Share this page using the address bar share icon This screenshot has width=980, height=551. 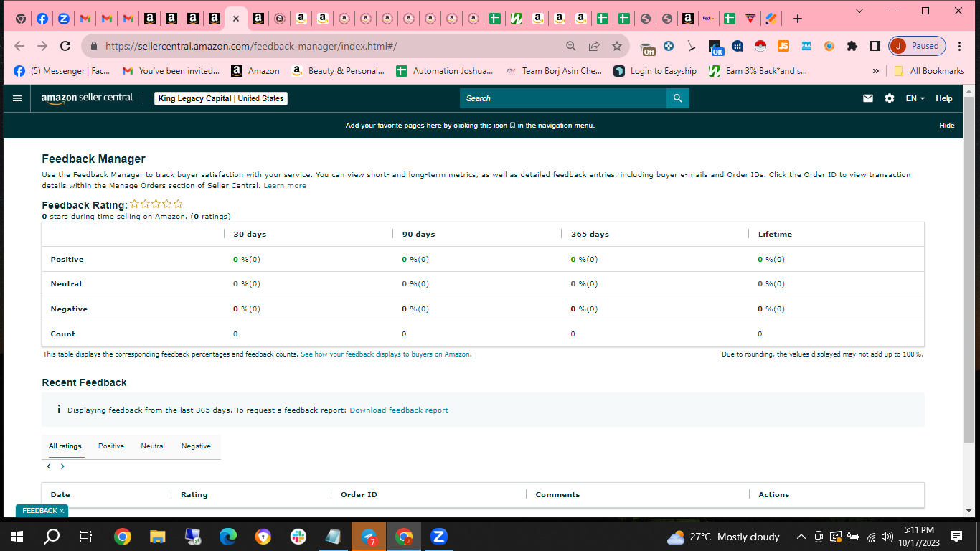[594, 46]
